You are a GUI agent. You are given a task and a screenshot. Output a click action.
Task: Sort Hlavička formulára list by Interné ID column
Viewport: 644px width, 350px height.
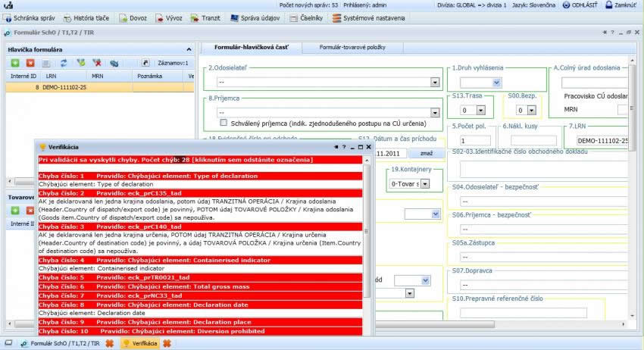point(23,76)
